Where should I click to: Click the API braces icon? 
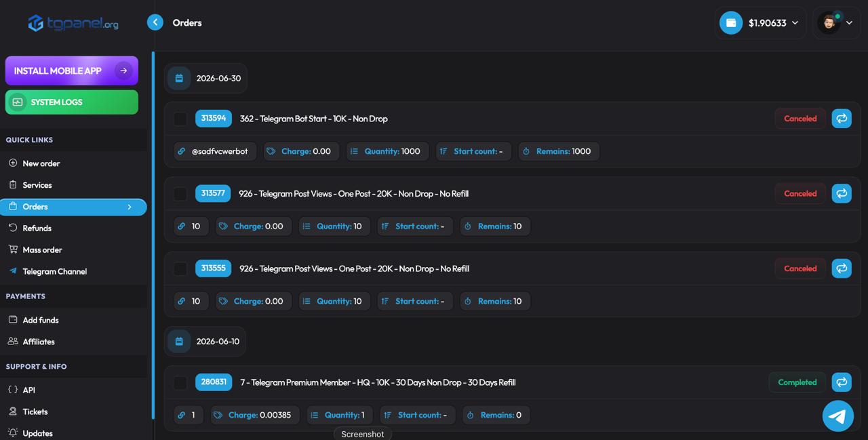click(13, 390)
